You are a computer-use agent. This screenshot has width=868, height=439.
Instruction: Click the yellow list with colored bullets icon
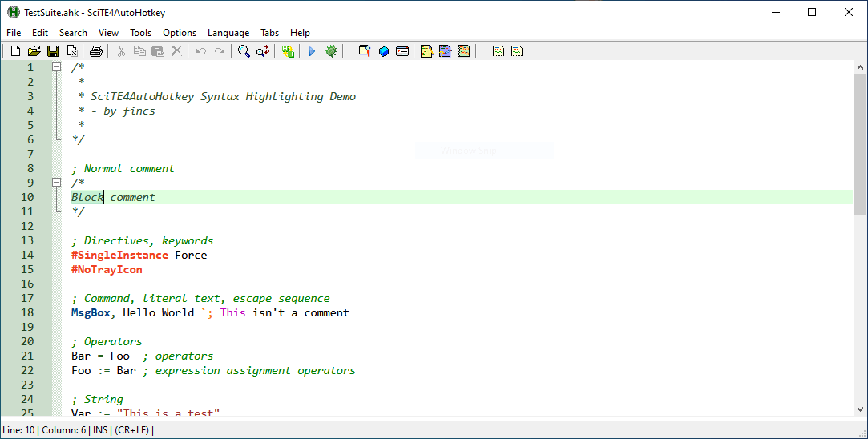coord(464,51)
